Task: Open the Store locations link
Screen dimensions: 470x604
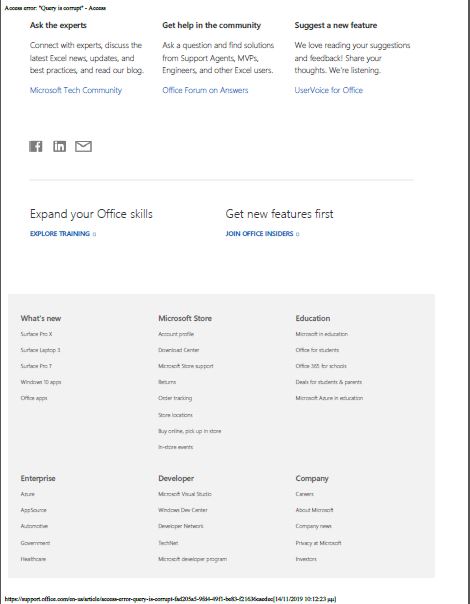Action: click(175, 415)
